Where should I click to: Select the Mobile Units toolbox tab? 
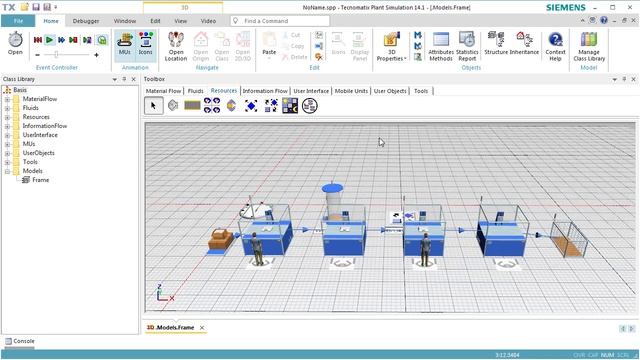pyautogui.click(x=351, y=91)
